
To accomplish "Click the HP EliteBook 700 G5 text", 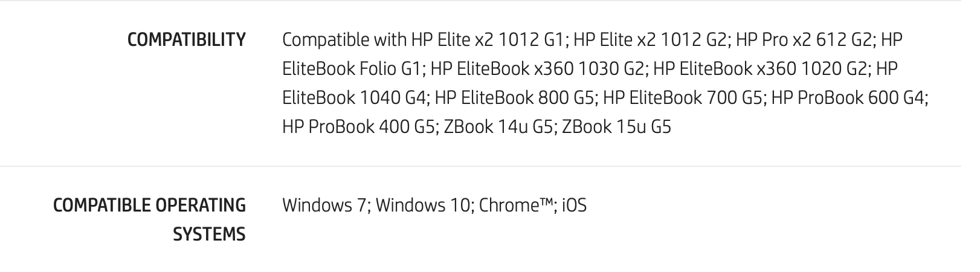I will [683, 98].
